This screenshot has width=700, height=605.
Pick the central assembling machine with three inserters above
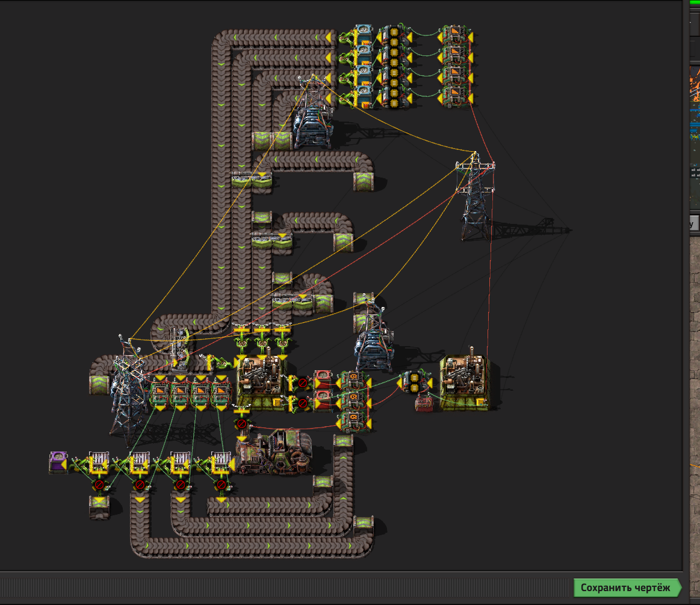(x=262, y=383)
